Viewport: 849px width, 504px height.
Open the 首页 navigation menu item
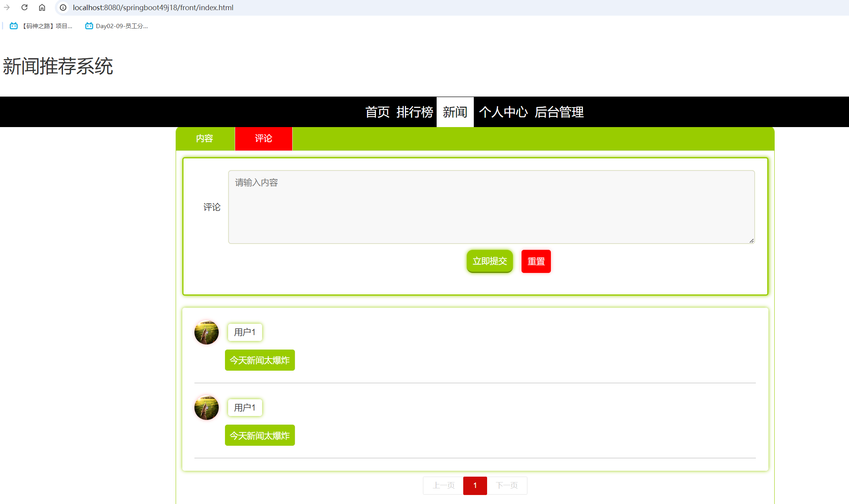377,112
